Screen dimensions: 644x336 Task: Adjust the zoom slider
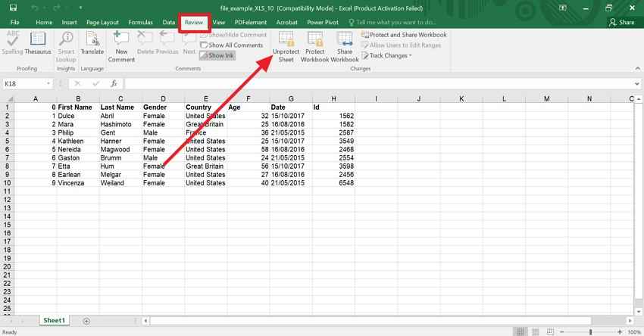[591, 331]
